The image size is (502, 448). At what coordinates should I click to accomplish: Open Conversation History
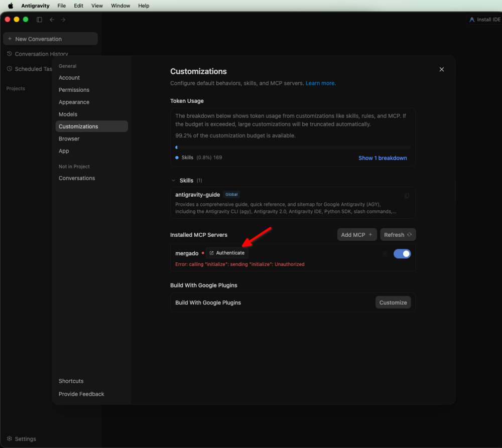(x=38, y=54)
